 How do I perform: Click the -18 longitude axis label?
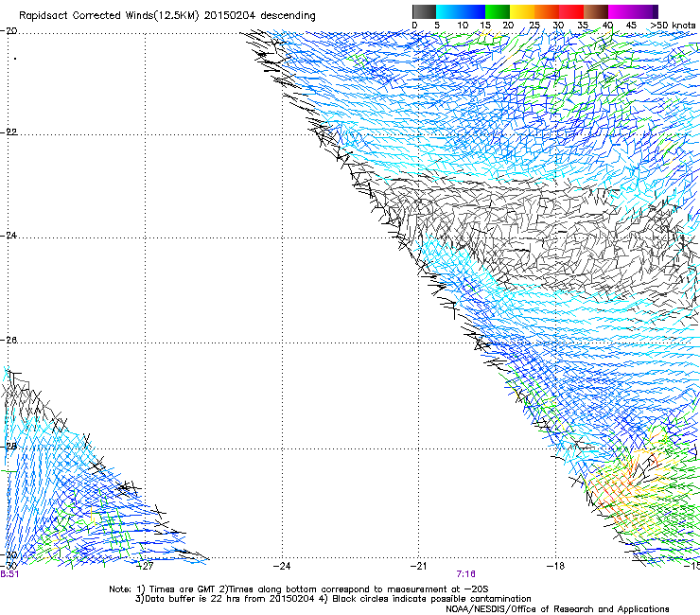pos(555,566)
